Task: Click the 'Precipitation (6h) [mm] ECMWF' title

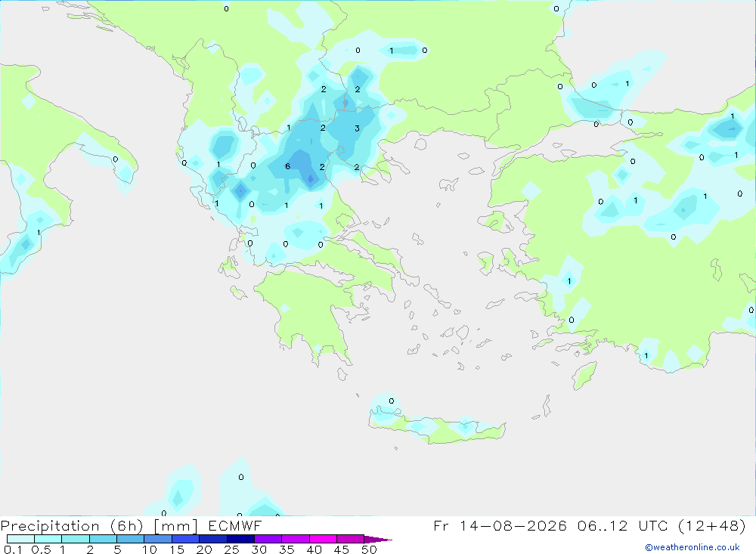Action: click(131, 526)
